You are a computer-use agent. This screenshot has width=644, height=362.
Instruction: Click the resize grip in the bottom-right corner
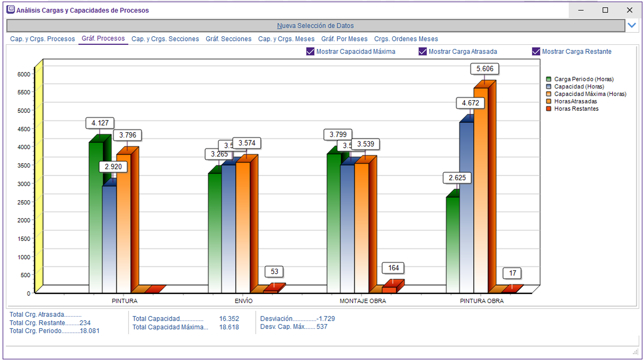pyautogui.click(x=635, y=352)
